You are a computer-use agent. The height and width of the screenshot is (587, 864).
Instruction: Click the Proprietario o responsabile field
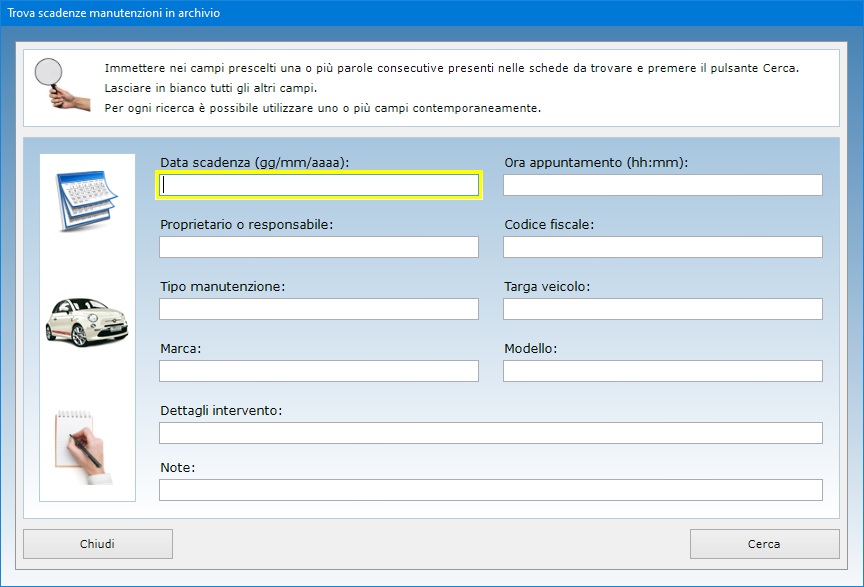point(319,247)
